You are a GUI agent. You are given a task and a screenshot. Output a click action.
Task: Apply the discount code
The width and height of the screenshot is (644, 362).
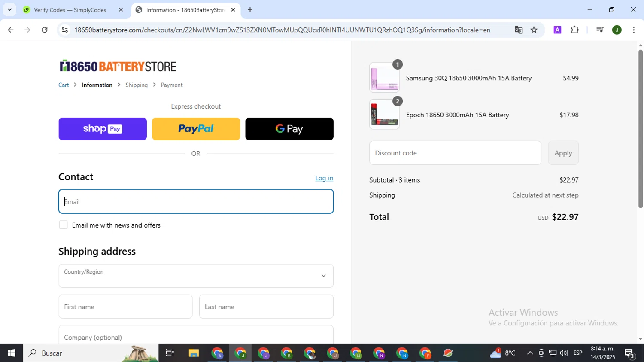(563, 153)
